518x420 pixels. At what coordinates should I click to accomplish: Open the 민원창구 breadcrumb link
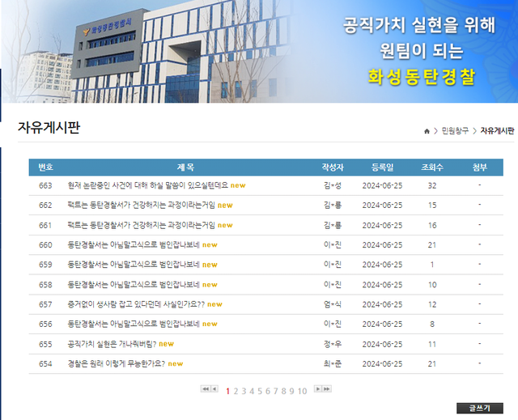[x=452, y=131]
